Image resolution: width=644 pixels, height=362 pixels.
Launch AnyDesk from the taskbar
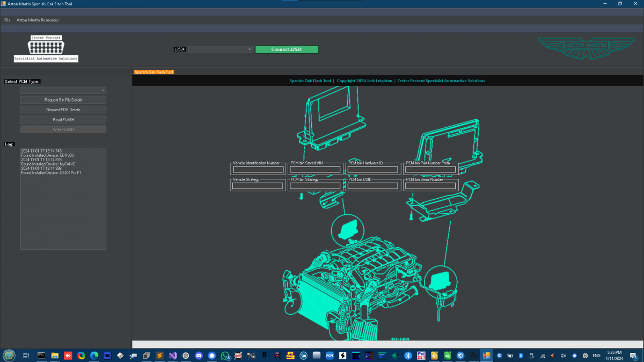(68, 356)
